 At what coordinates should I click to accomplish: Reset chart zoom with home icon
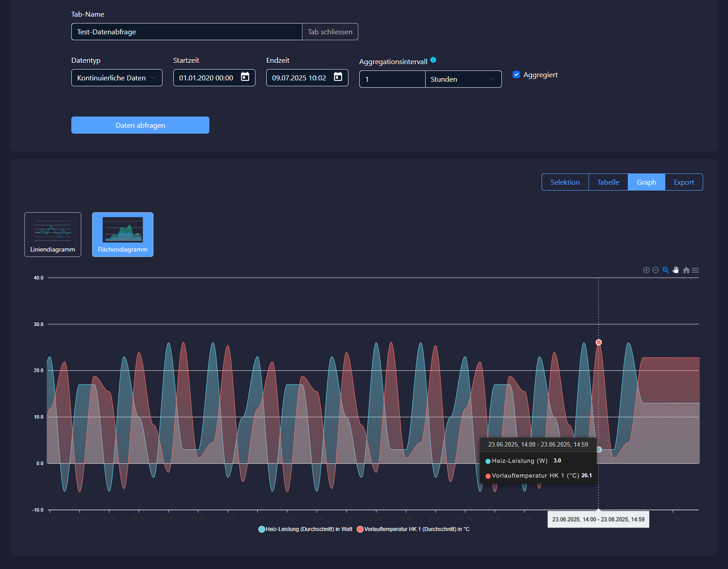686,270
